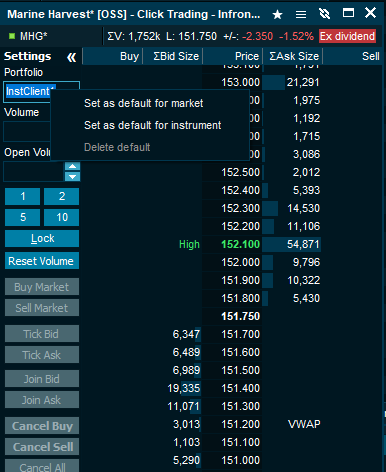This screenshot has width=386, height=472.
Task: Click the green High label
Action: [x=189, y=244]
